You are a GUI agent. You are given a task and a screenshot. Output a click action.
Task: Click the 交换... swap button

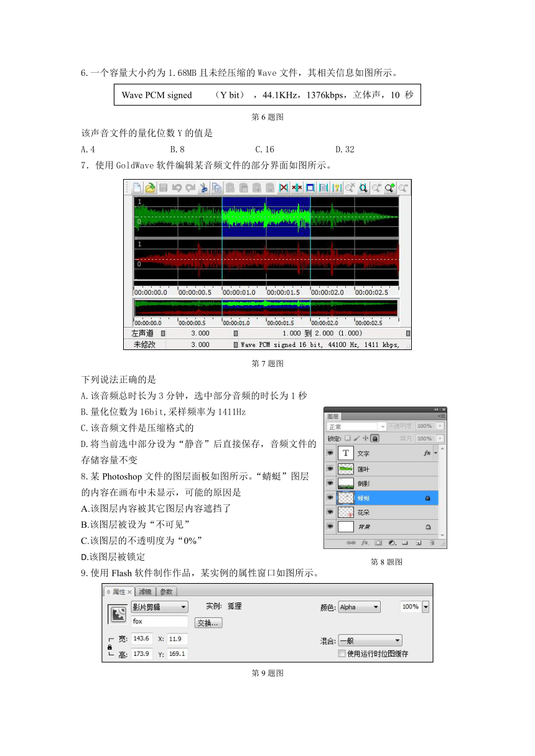208,622
